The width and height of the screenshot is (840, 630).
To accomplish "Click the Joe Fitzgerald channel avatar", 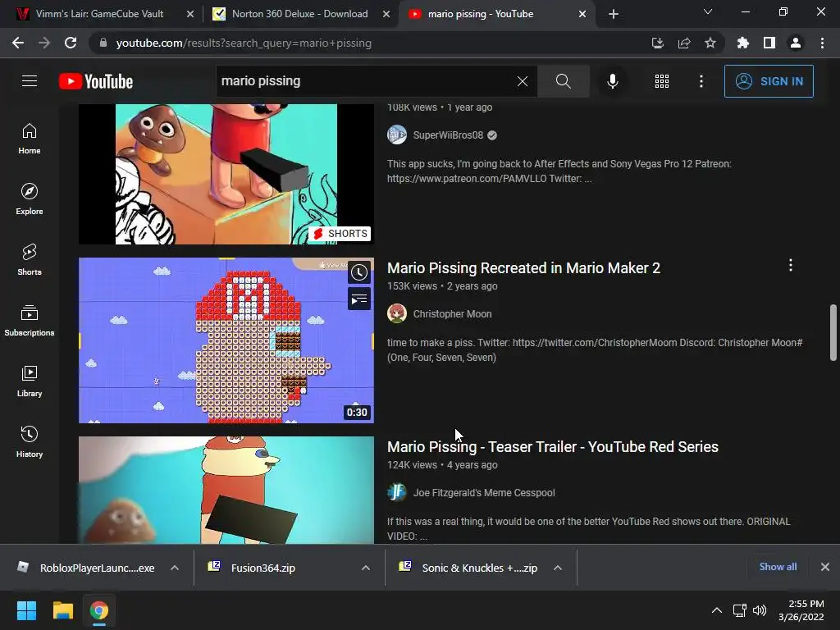I will [397, 492].
